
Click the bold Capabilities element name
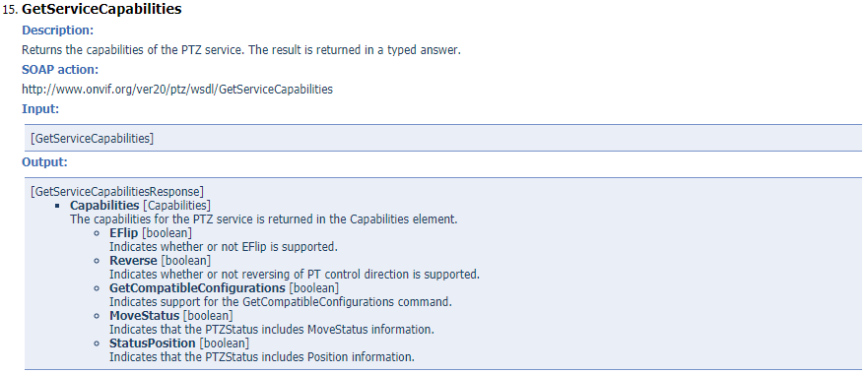tap(104, 206)
